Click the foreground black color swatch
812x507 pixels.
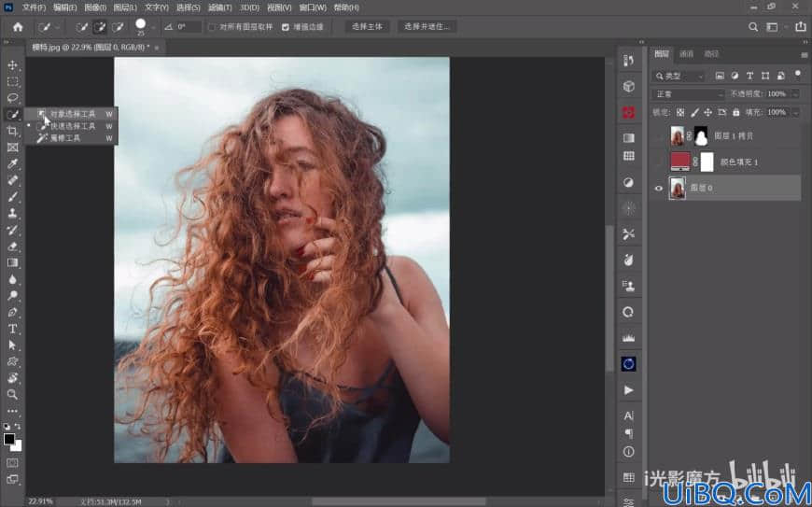[x=9, y=439]
